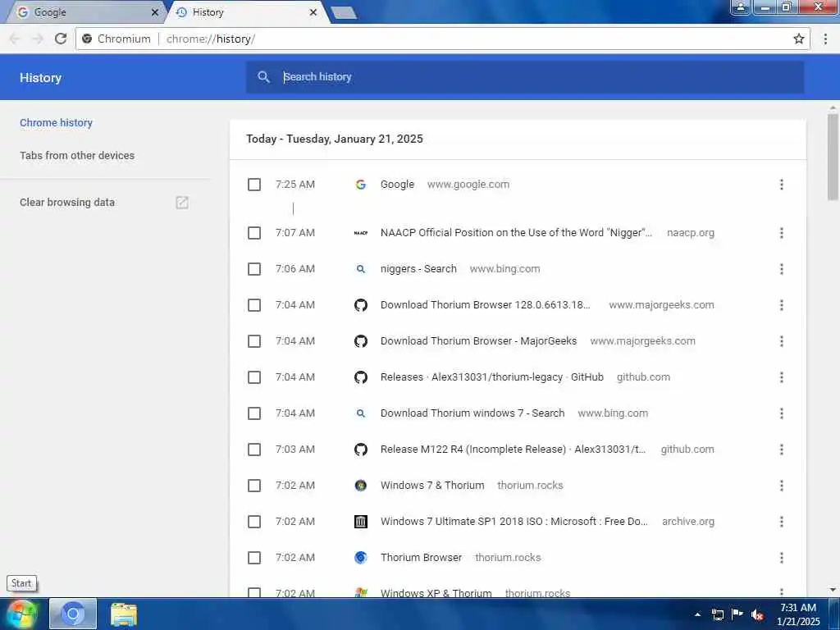Close the History tab
The height and width of the screenshot is (630, 840).
click(313, 11)
